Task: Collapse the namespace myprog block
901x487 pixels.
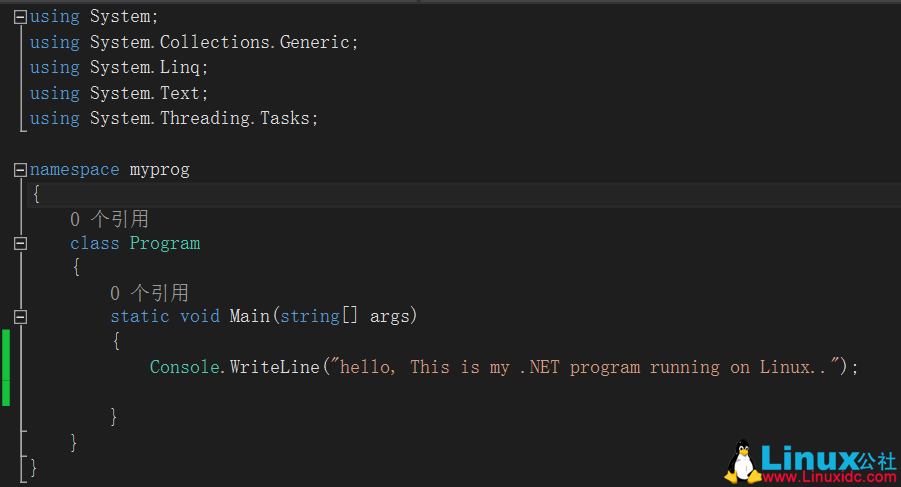Action: (20, 170)
